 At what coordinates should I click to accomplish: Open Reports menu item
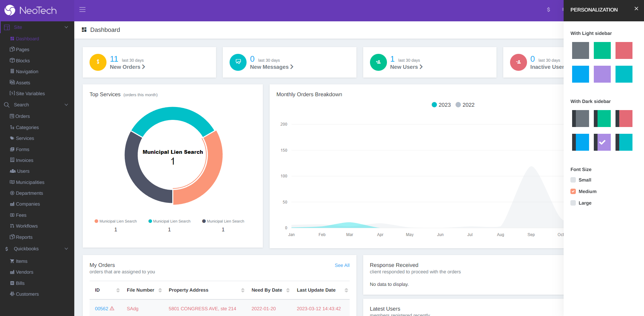[x=24, y=237]
